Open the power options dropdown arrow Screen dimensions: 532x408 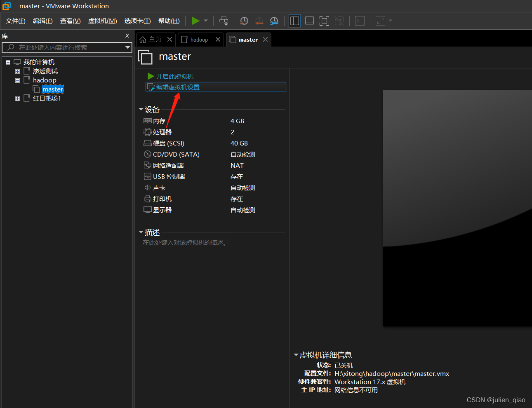(206, 21)
